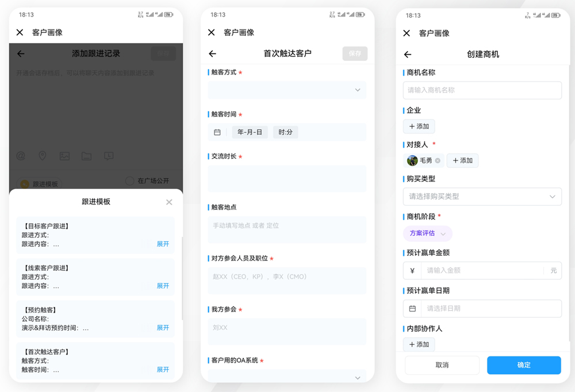Select the 在广场公开 radio button
This screenshot has width=575, height=392.
tap(130, 180)
